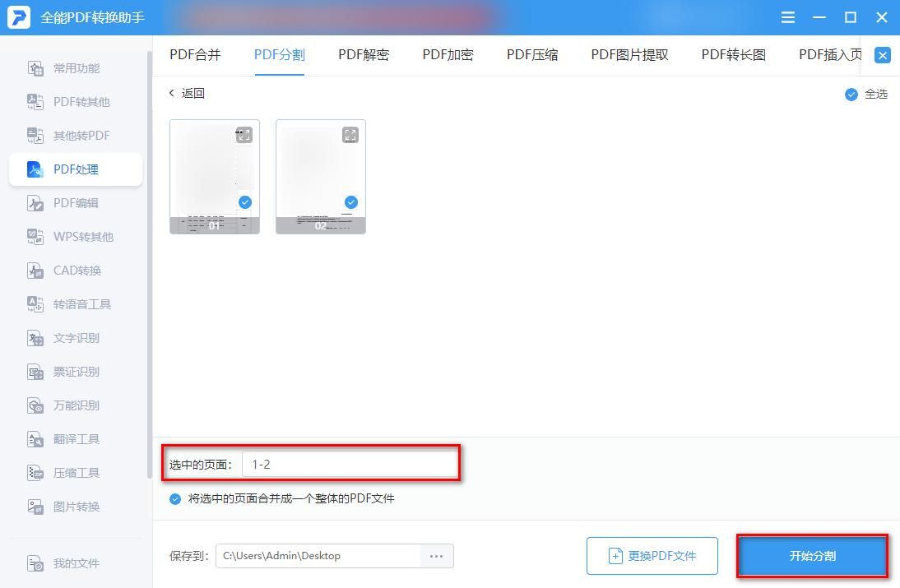Switch to the PDF合并 tab

pyautogui.click(x=195, y=55)
